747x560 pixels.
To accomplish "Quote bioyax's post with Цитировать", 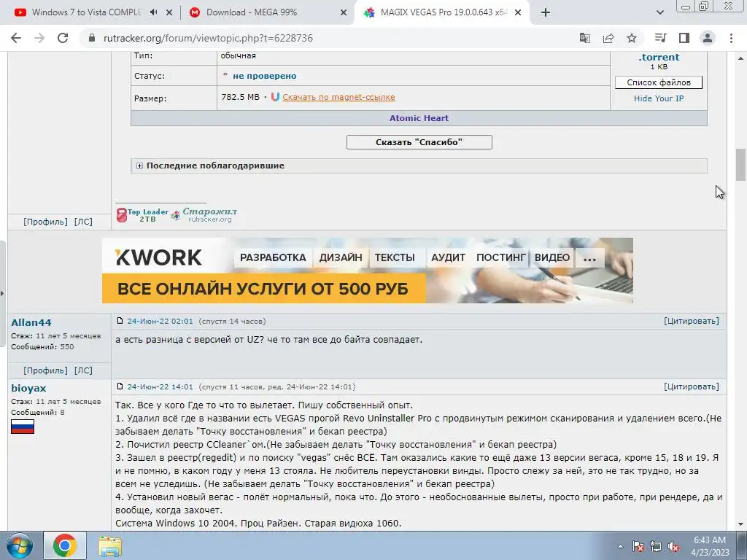I will (x=692, y=386).
